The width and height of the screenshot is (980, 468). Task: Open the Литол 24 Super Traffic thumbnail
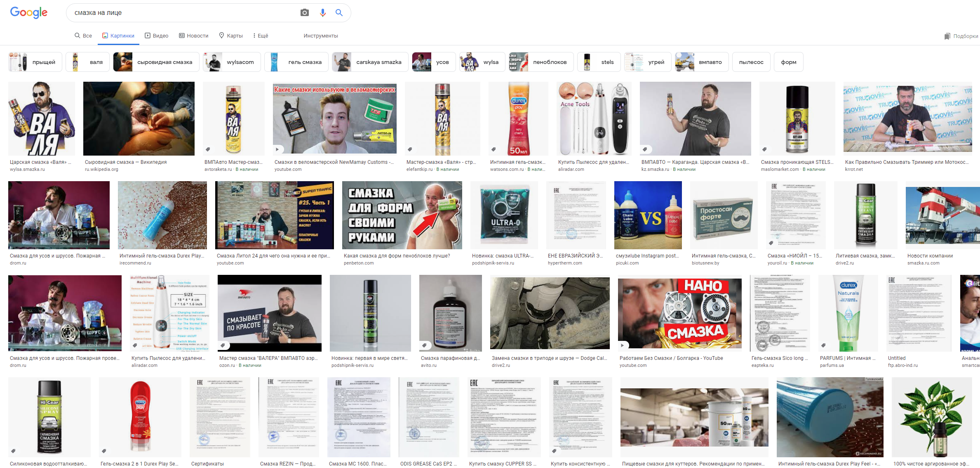(275, 215)
